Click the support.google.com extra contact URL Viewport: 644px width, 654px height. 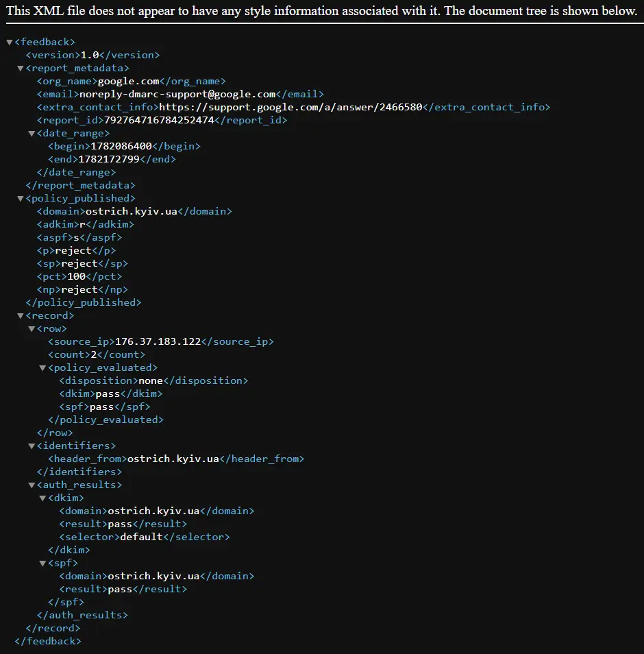pos(290,107)
